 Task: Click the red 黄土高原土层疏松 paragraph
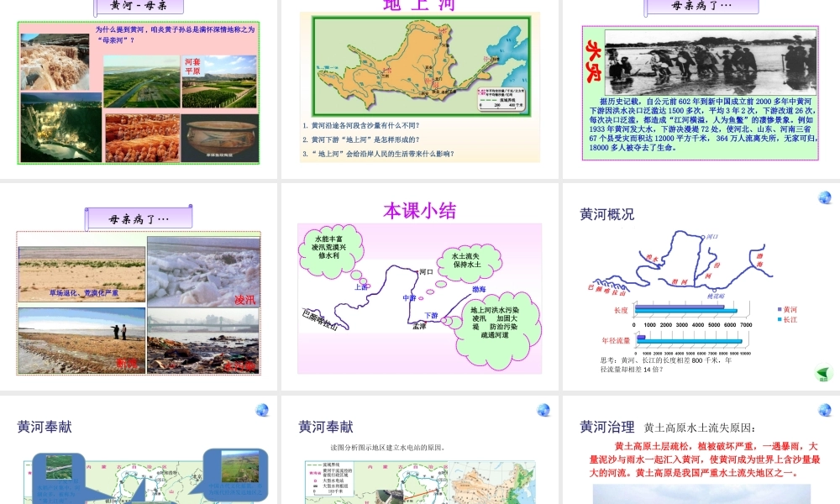[x=705, y=459]
